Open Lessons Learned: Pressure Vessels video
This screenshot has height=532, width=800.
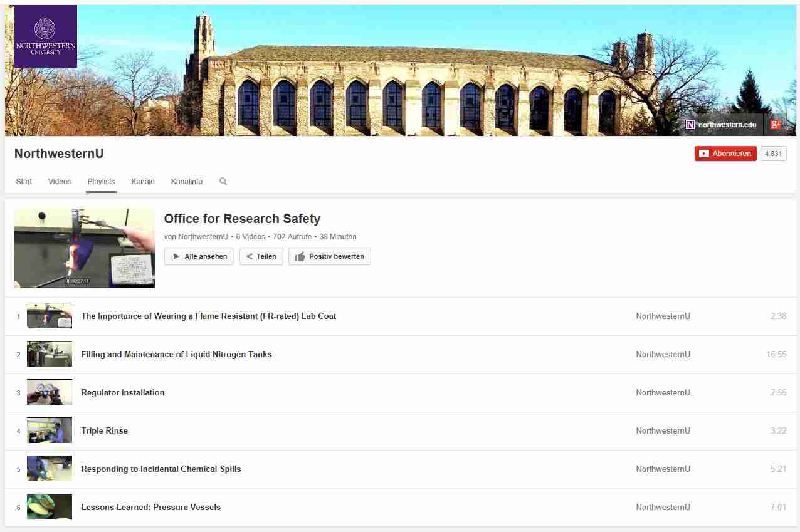tap(151, 508)
